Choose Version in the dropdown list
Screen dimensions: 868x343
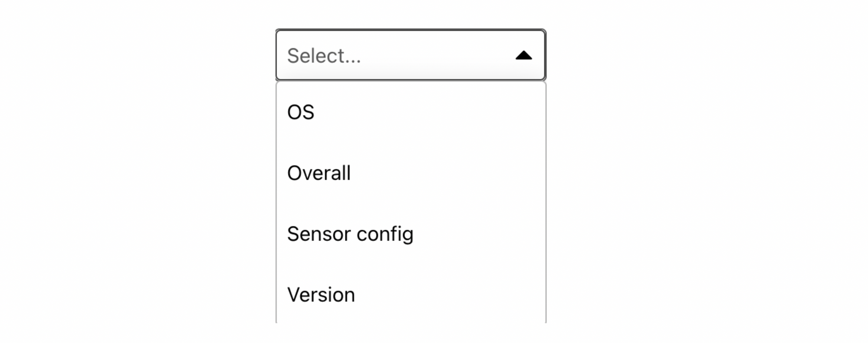tap(321, 294)
